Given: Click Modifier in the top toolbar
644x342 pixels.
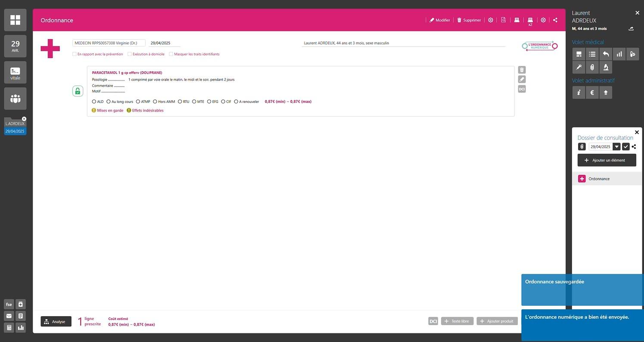Looking at the screenshot, I should tap(439, 20).
